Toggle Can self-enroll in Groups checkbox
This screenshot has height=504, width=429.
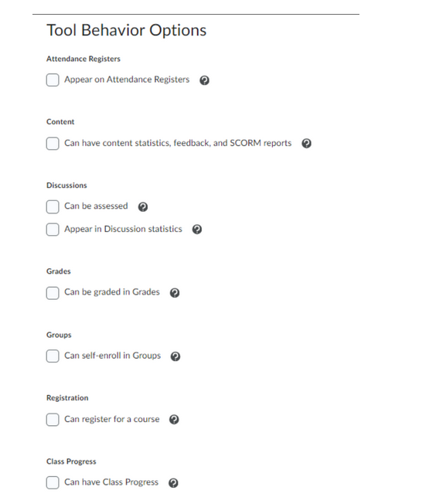coord(53,356)
